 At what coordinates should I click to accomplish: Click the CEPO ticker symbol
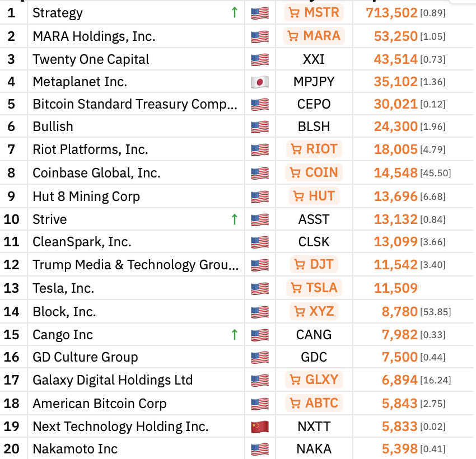[314, 104]
